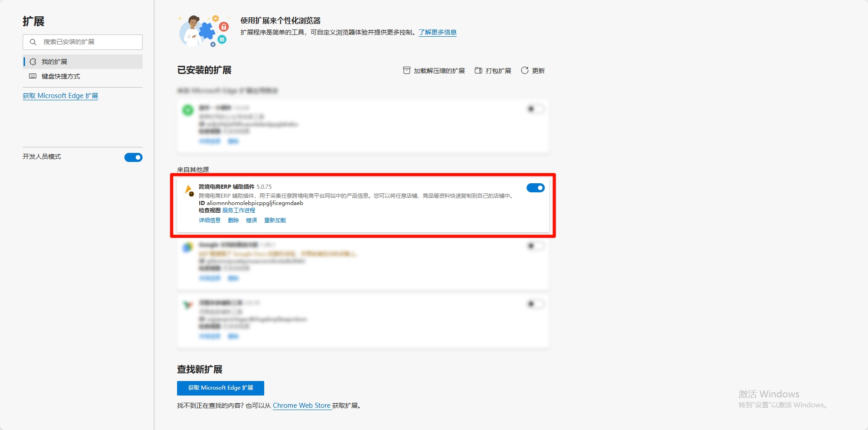Enable the last extension's toggle switch
The image size is (868, 430).
click(535, 304)
